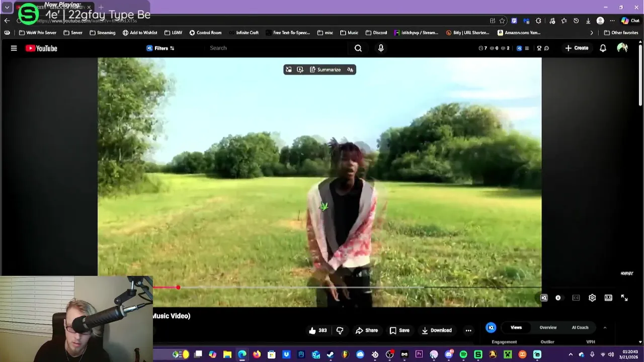Dislike the video
This screenshot has width=644, height=362.
340,330
